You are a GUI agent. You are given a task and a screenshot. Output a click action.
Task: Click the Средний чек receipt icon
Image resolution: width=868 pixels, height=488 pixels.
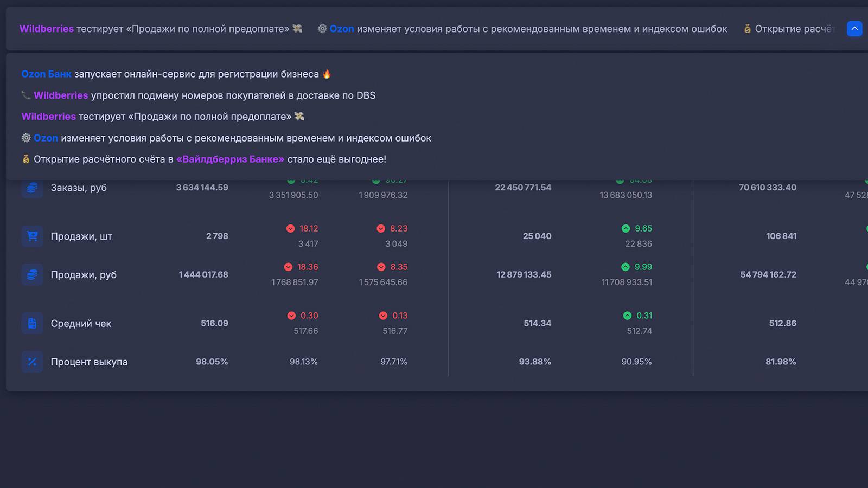coord(32,324)
